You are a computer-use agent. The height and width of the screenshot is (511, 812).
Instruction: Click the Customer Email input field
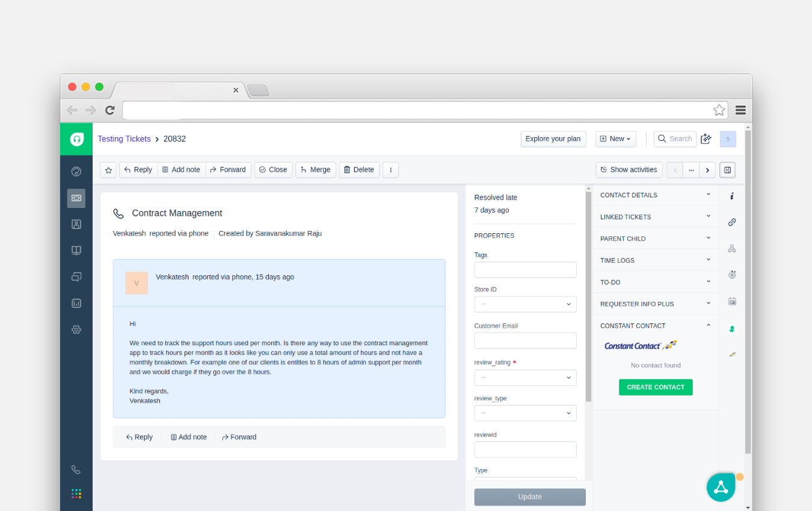tap(525, 341)
